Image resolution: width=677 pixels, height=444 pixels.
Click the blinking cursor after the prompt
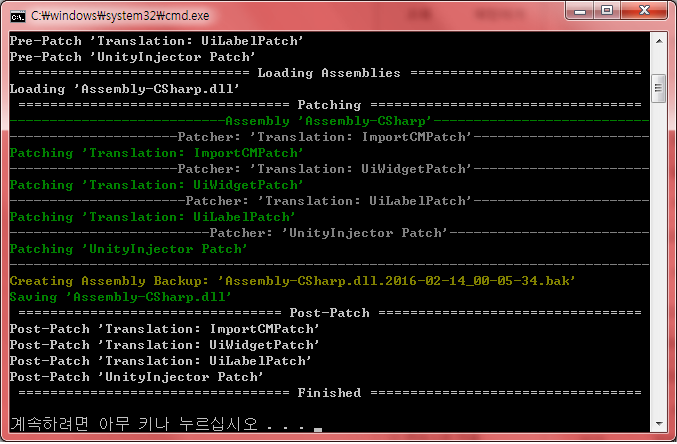point(318,429)
